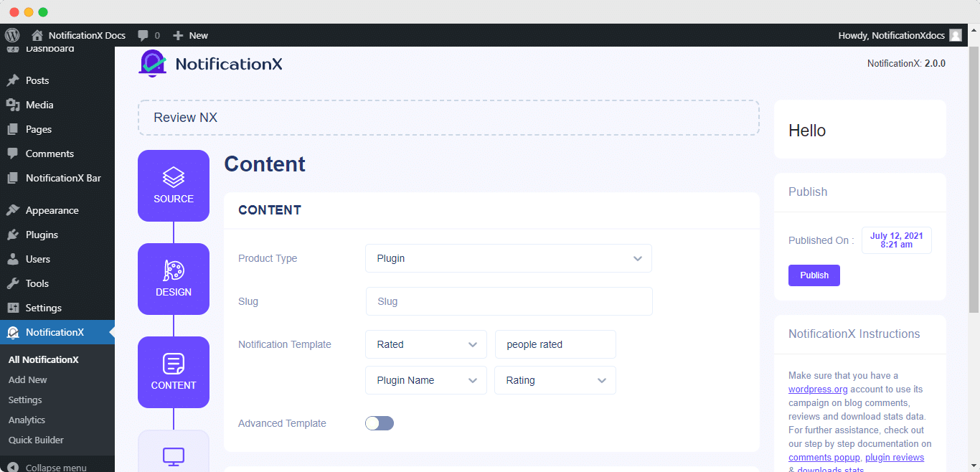This screenshot has height=472, width=980.
Task: Open Analytics submenu item
Action: [x=27, y=420]
